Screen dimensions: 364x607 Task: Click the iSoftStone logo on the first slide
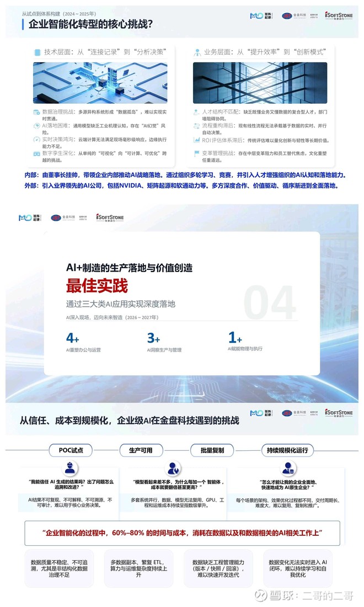[x=339, y=15]
